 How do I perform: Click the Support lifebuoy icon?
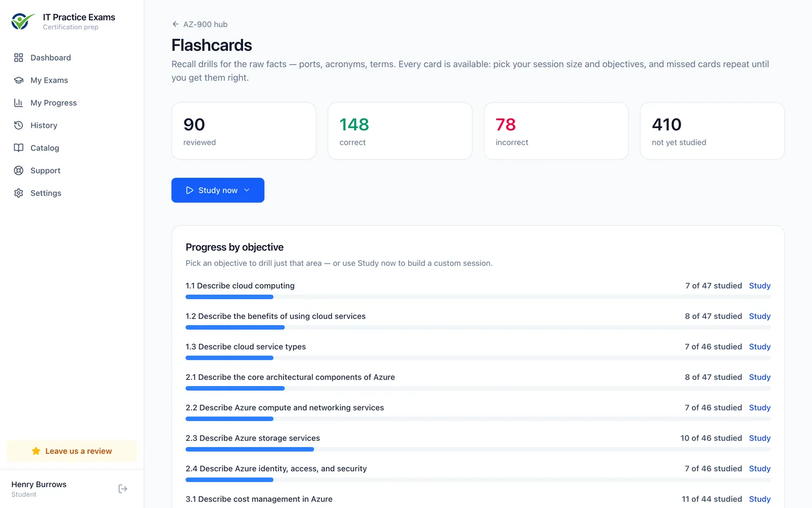[19, 170]
